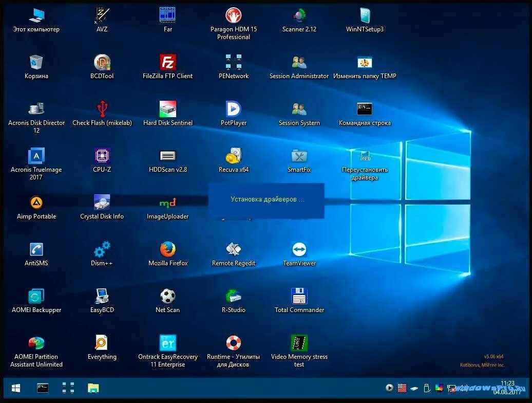Open Check Flash (mikelab) icon
The image size is (532, 403).
pyautogui.click(x=102, y=114)
